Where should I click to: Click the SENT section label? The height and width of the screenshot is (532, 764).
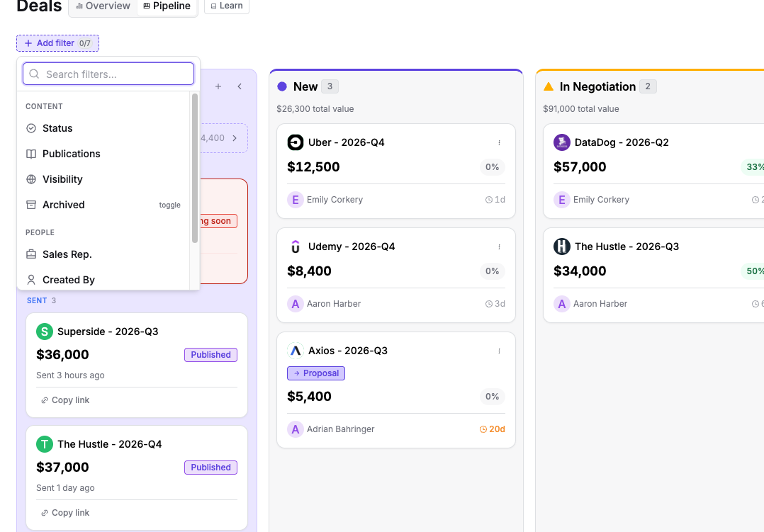[37, 300]
